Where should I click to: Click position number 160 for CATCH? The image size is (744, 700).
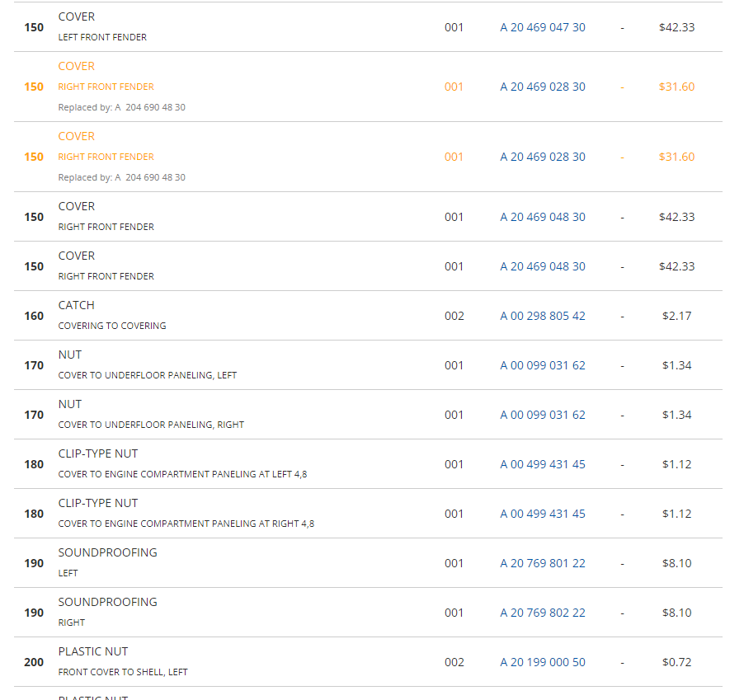tap(34, 317)
